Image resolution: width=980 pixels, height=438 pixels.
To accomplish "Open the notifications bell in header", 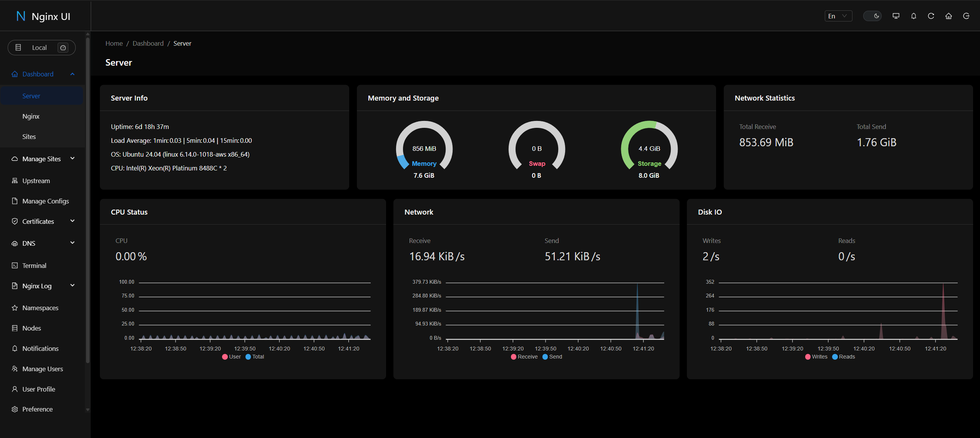I will pyautogui.click(x=914, y=16).
